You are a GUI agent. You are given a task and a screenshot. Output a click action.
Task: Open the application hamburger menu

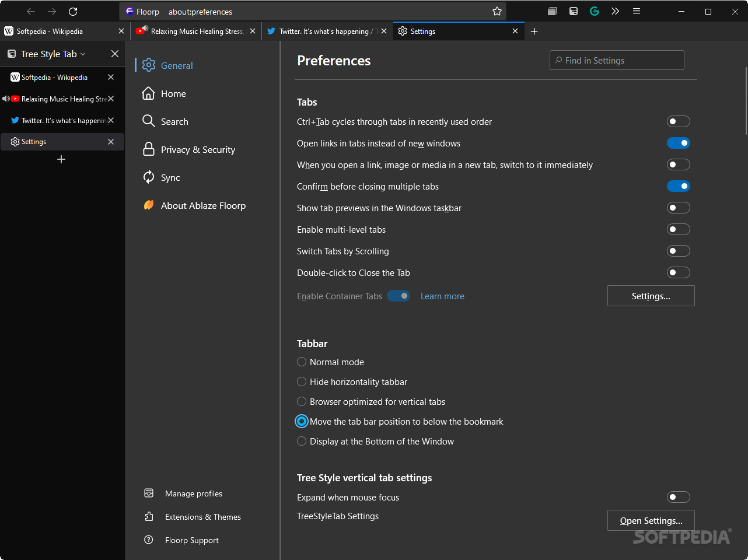click(637, 11)
